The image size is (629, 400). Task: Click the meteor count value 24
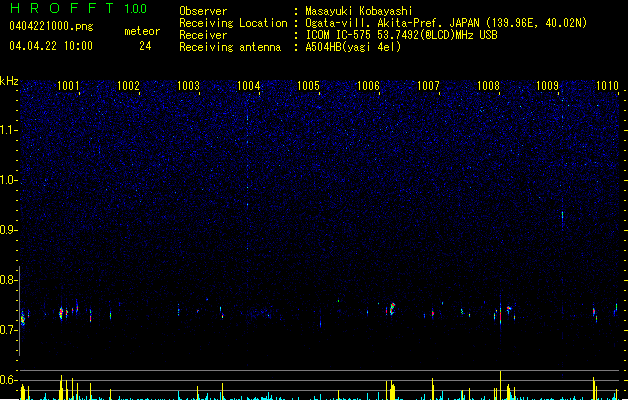[x=145, y=46]
